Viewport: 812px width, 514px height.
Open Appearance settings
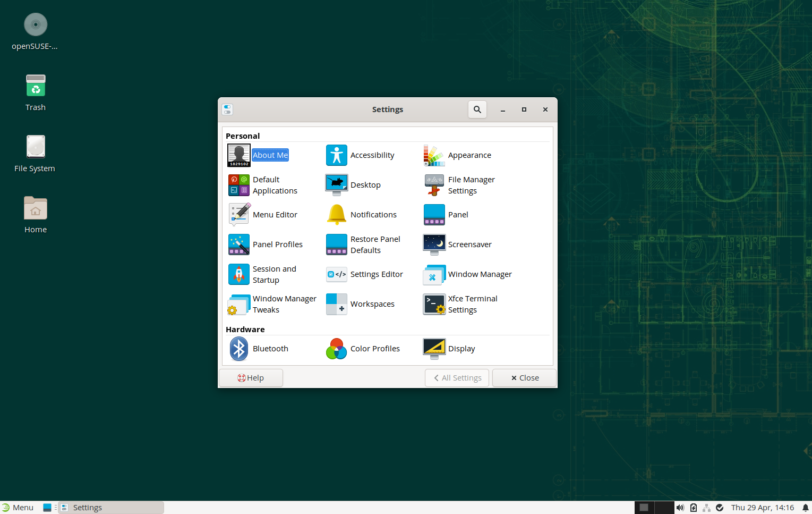(434, 155)
